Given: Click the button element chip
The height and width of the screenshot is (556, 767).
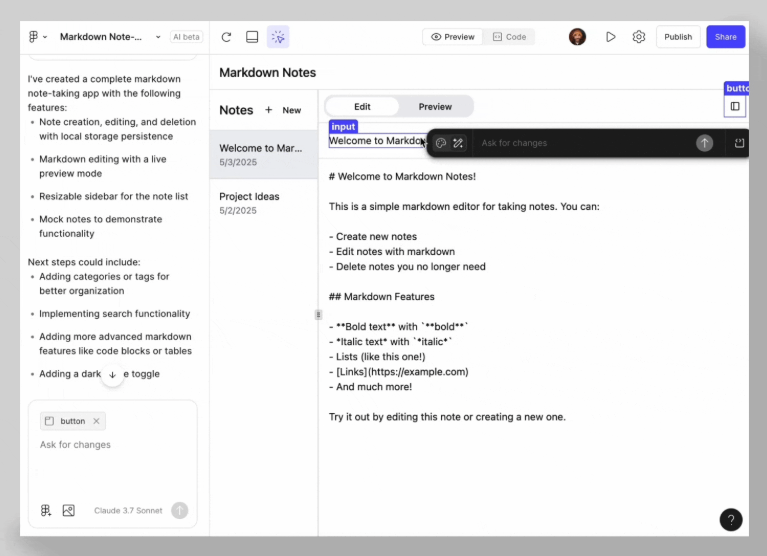Looking at the screenshot, I should coord(73,421).
